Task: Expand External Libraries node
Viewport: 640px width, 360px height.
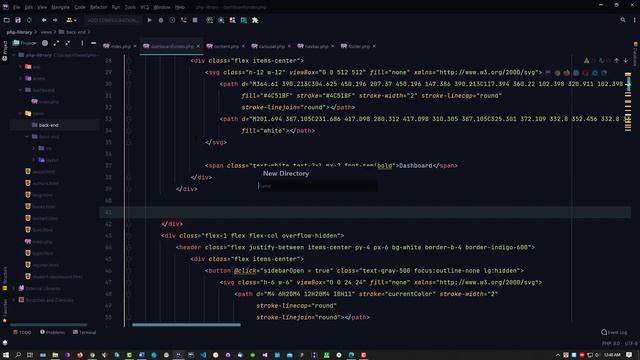Action: 13,288
